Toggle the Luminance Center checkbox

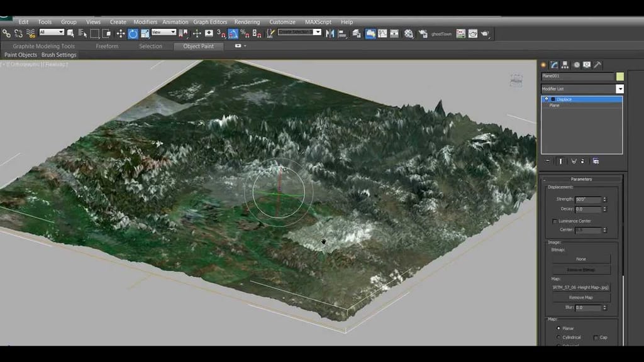554,221
